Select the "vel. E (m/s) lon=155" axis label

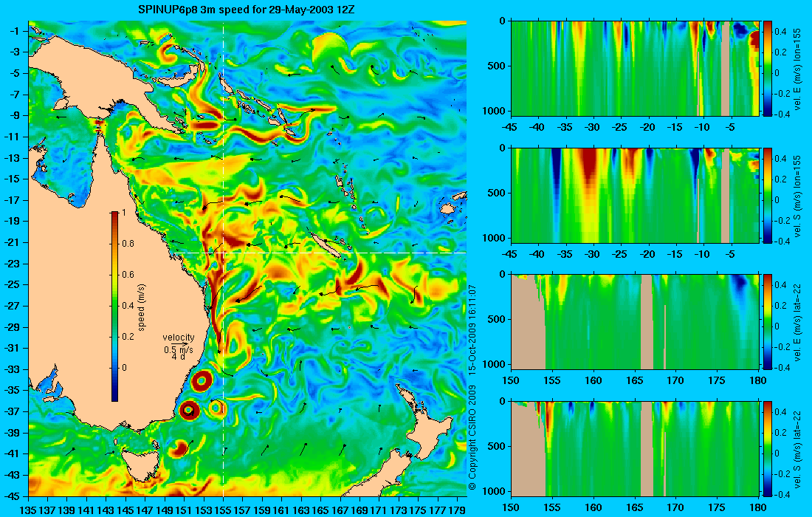pos(797,69)
